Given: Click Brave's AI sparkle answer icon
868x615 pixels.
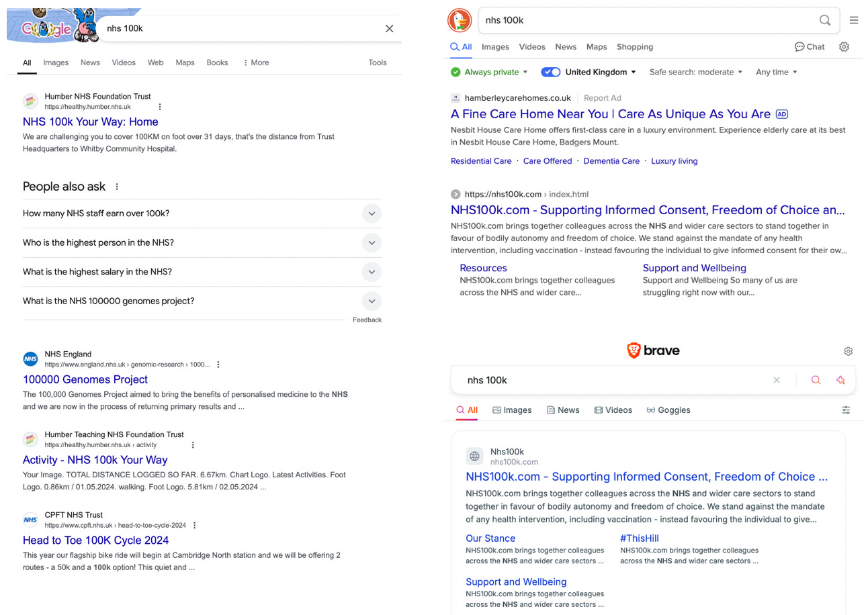Looking at the screenshot, I should click(x=840, y=380).
